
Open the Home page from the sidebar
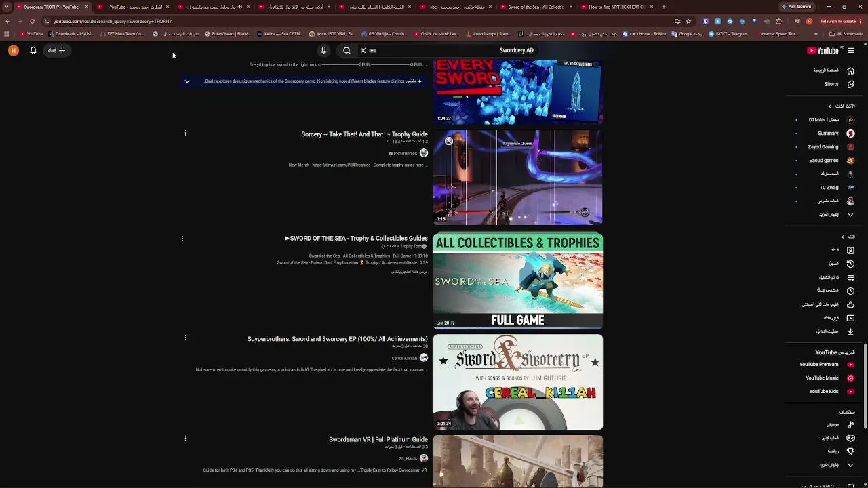pyautogui.click(x=850, y=70)
